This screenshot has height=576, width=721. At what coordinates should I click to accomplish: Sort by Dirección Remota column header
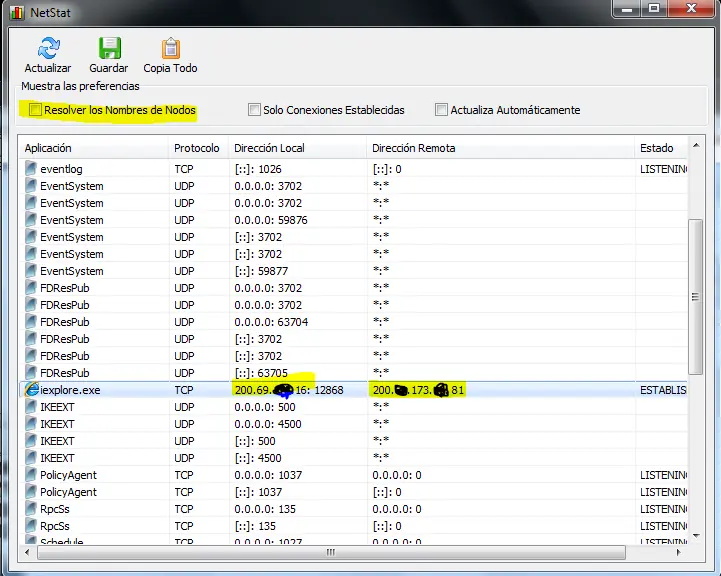pos(500,148)
